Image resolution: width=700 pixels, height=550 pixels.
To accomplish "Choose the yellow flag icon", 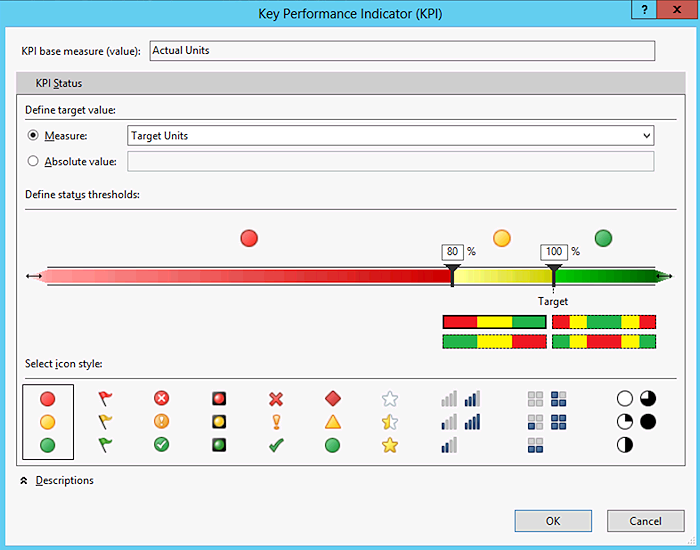I will (x=105, y=421).
